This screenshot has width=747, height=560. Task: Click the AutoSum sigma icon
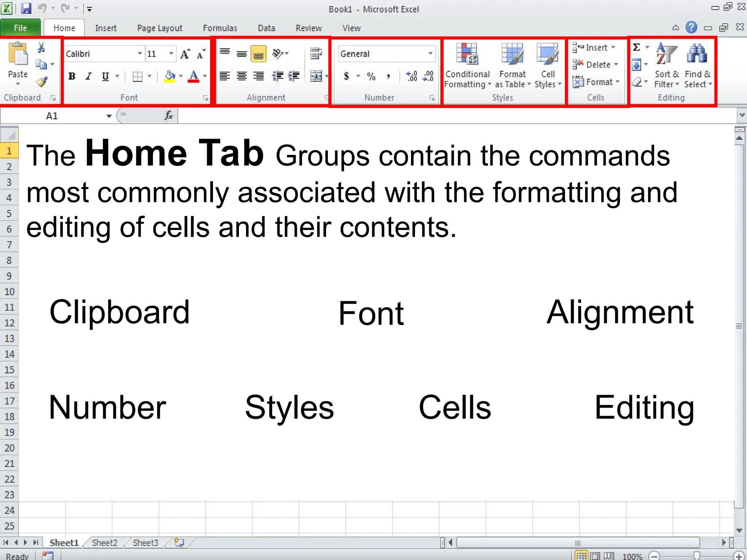636,47
